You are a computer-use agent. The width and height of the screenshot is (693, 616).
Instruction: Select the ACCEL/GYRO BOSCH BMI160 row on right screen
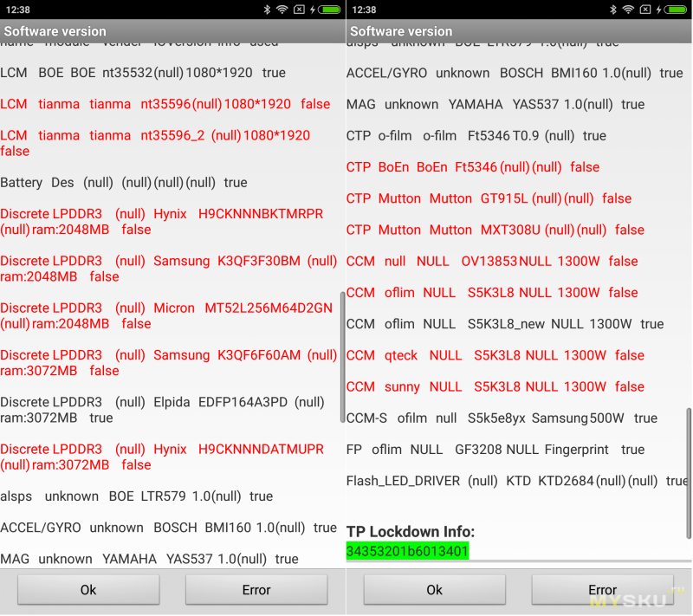[515, 73]
